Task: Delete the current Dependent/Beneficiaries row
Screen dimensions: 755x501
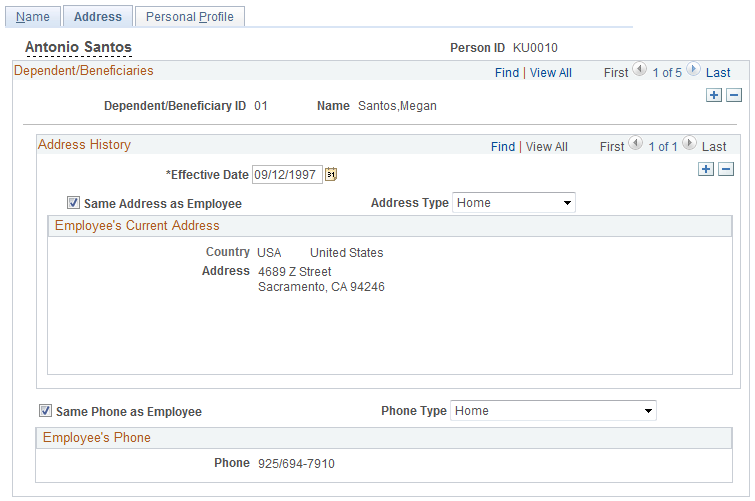Action: click(734, 95)
